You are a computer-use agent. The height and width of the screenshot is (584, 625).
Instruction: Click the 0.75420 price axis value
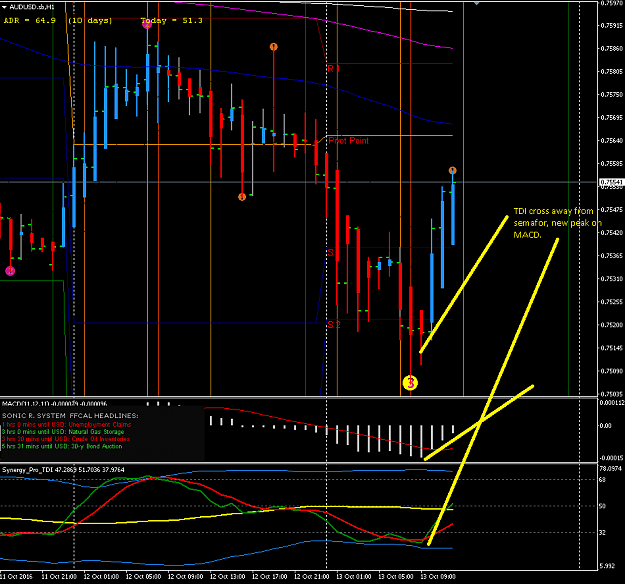pyautogui.click(x=612, y=232)
